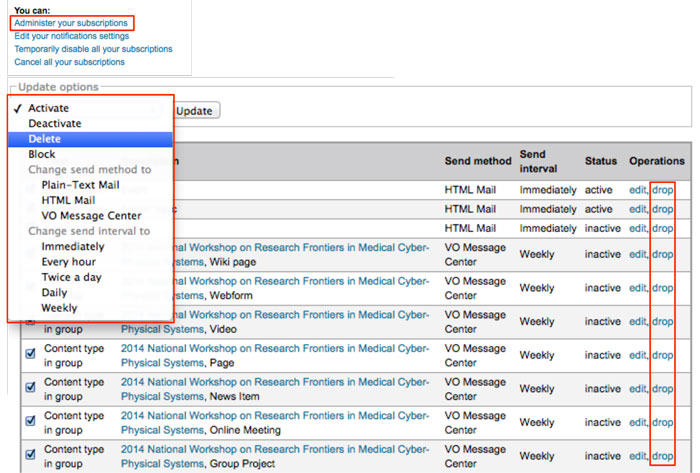The width and height of the screenshot is (700, 473).
Task: Open Cancel all your subscriptions link
Action: pos(69,62)
